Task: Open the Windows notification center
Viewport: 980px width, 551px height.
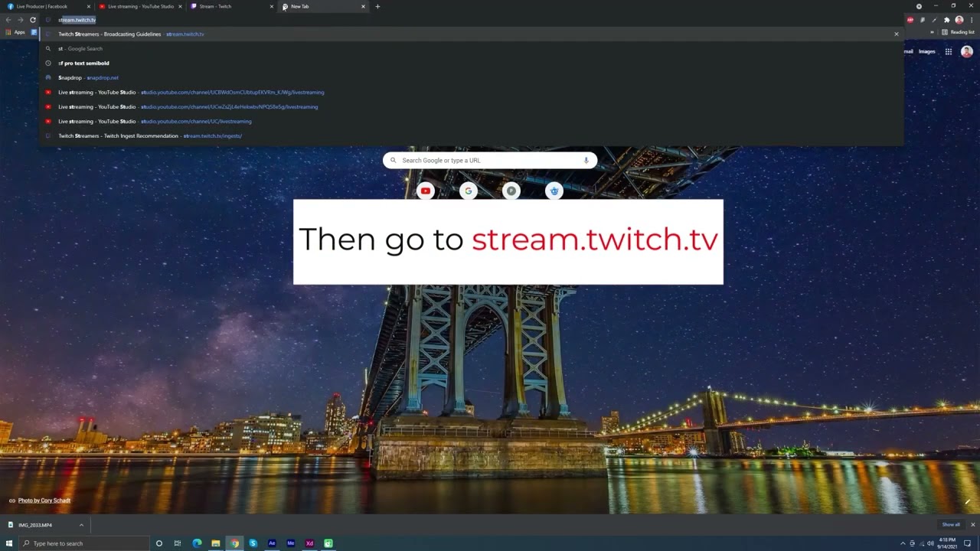Action: click(968, 543)
